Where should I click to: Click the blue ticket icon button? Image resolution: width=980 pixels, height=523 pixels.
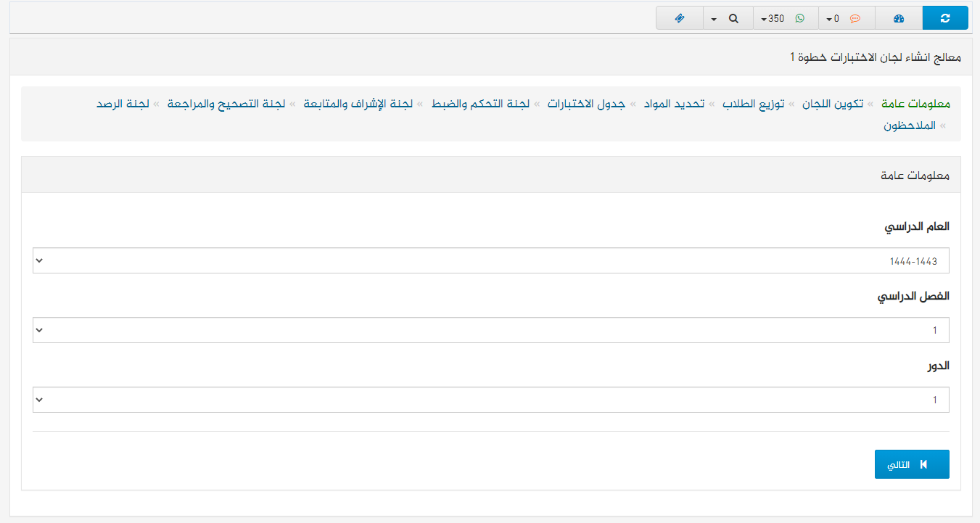pyautogui.click(x=679, y=18)
